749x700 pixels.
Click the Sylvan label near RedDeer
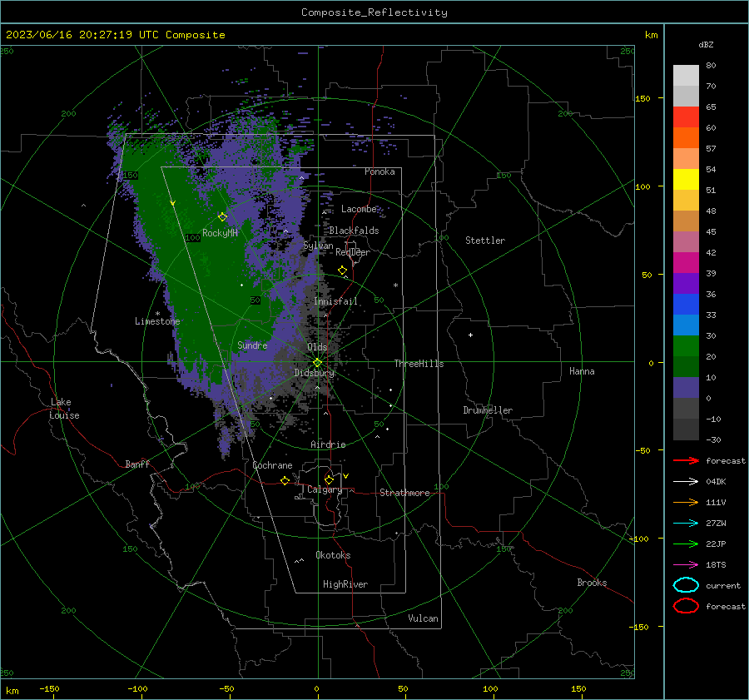pos(318,245)
